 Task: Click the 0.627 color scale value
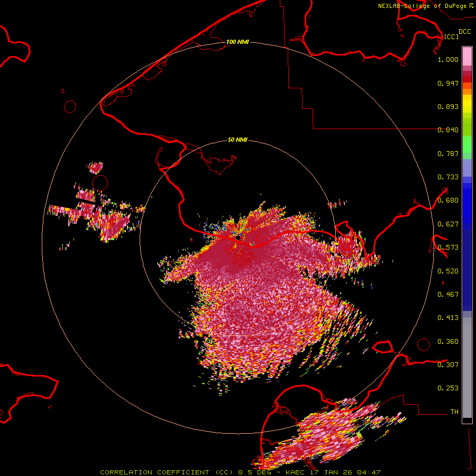click(x=448, y=224)
